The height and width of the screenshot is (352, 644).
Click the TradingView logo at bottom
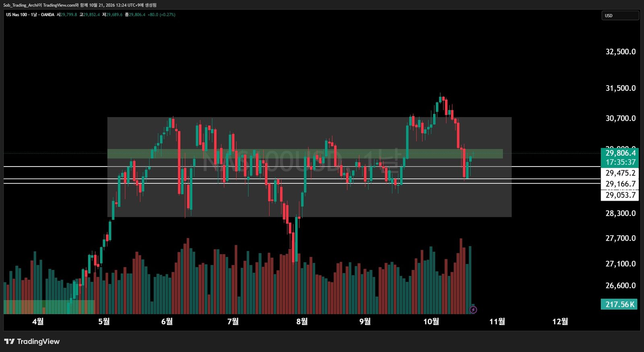[32, 342]
